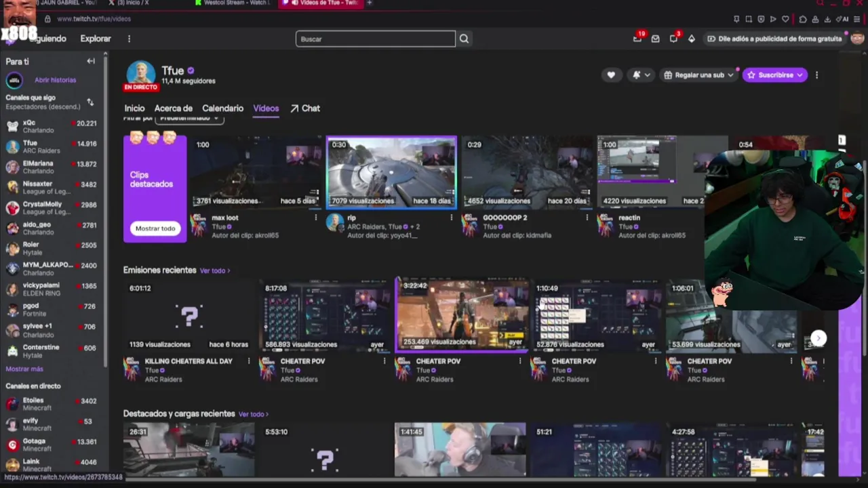Go to Explorar in top navigation
This screenshot has width=868, height=488.
tap(96, 39)
